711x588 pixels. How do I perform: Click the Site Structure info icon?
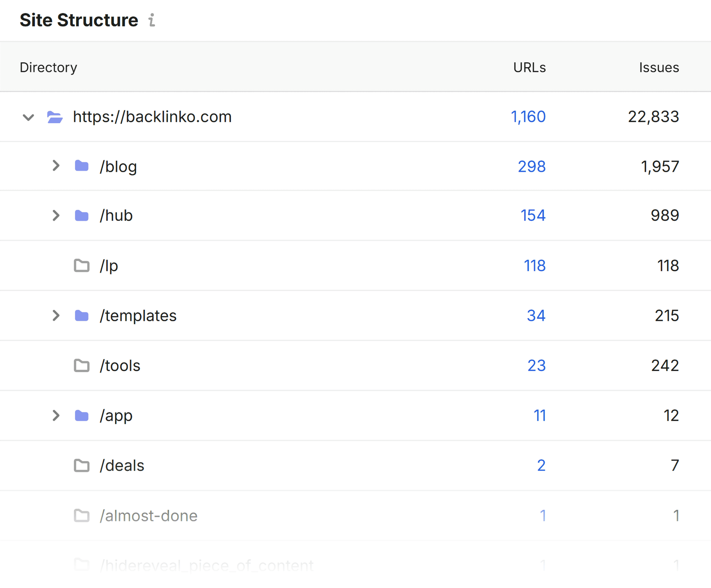pyautogui.click(x=152, y=20)
